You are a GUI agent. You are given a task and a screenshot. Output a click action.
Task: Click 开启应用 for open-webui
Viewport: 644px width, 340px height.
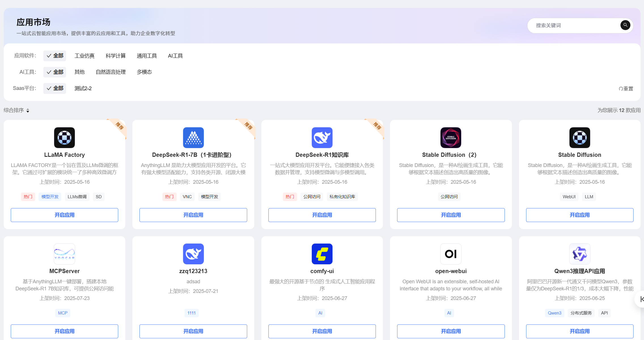pos(451,331)
